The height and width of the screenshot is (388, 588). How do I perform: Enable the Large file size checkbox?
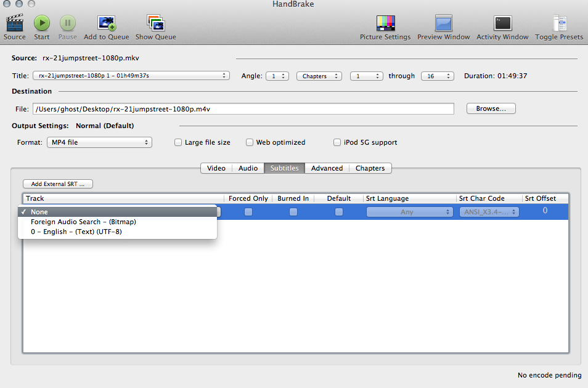pyautogui.click(x=178, y=142)
